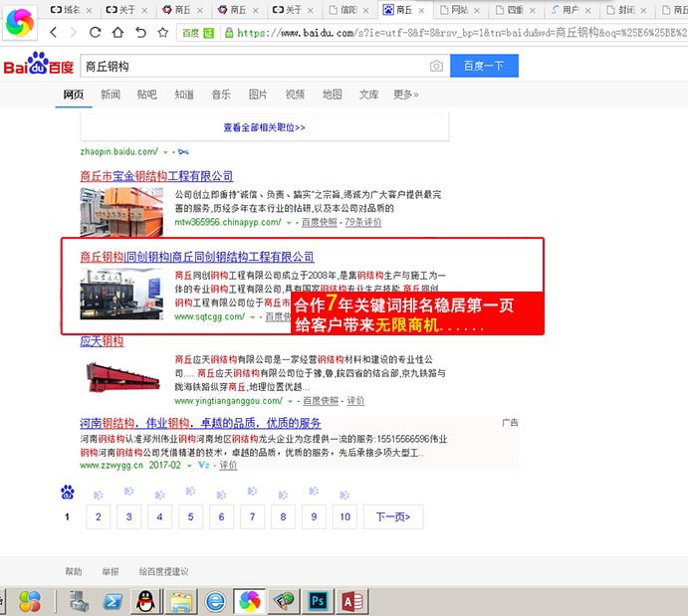Image resolution: width=688 pixels, height=616 pixels.
Task: Open Photoshop from the taskbar
Action: point(318,601)
